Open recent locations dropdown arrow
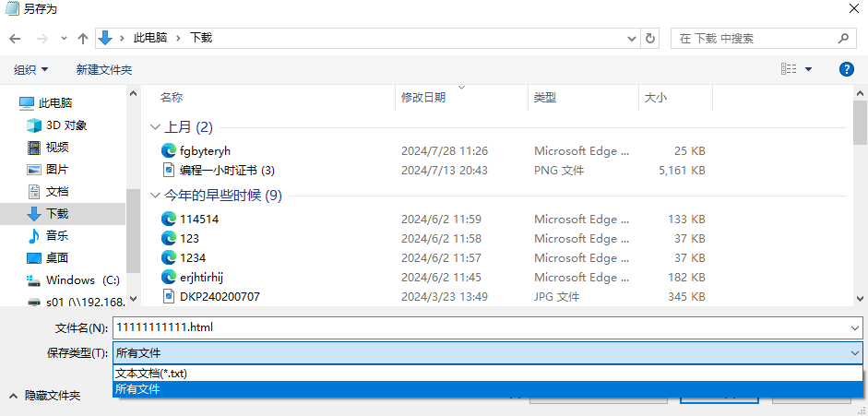Screen dimensions: 868x416 pyautogui.click(x=64, y=39)
